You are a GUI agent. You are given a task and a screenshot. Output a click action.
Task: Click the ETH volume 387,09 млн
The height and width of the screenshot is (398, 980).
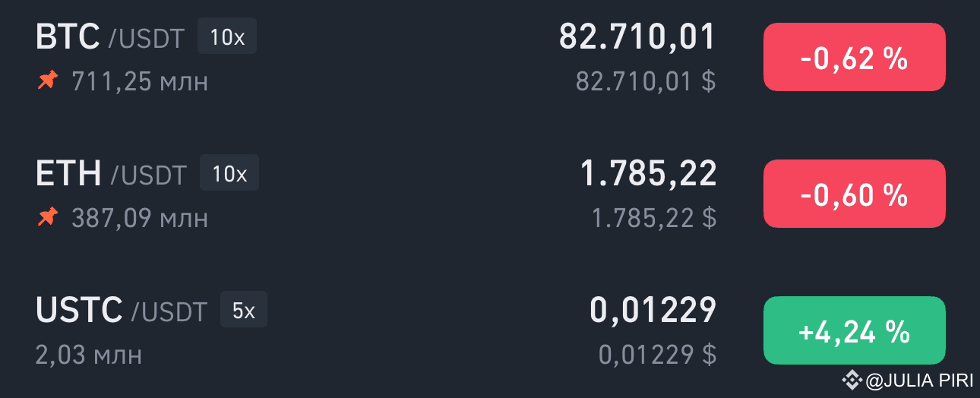click(x=140, y=219)
